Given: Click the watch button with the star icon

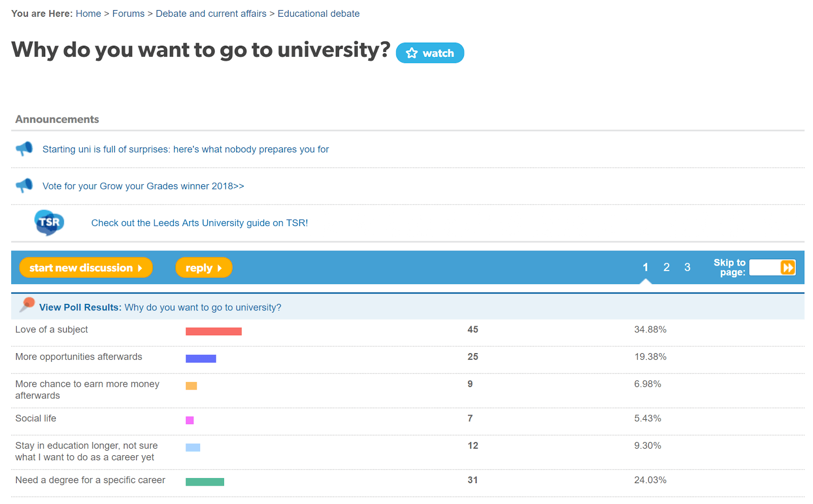Looking at the screenshot, I should [429, 53].
